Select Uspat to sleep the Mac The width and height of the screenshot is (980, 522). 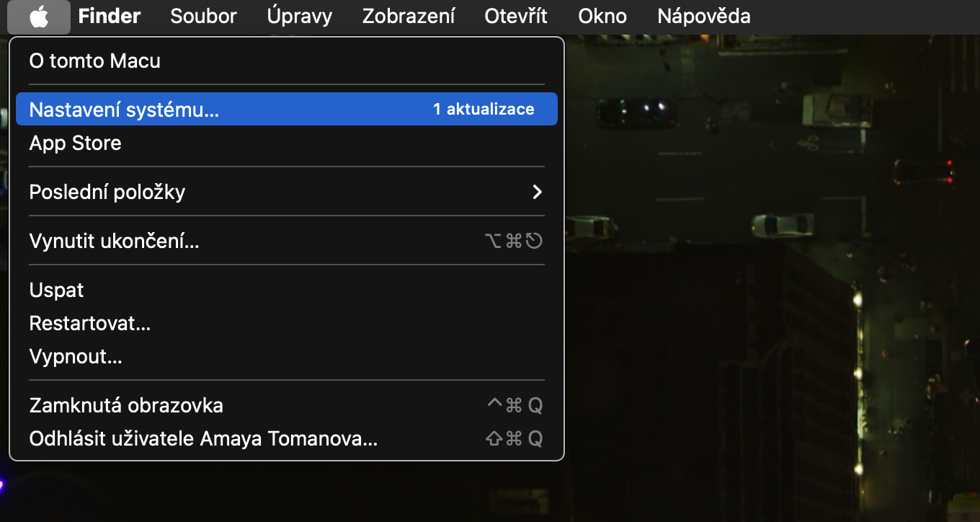tap(286, 290)
